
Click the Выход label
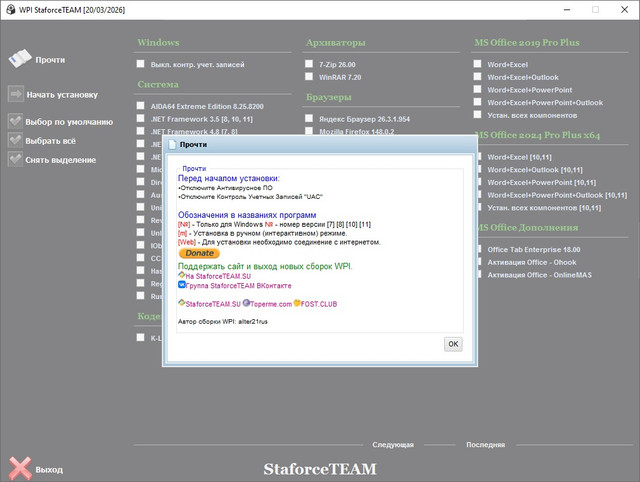[49, 469]
